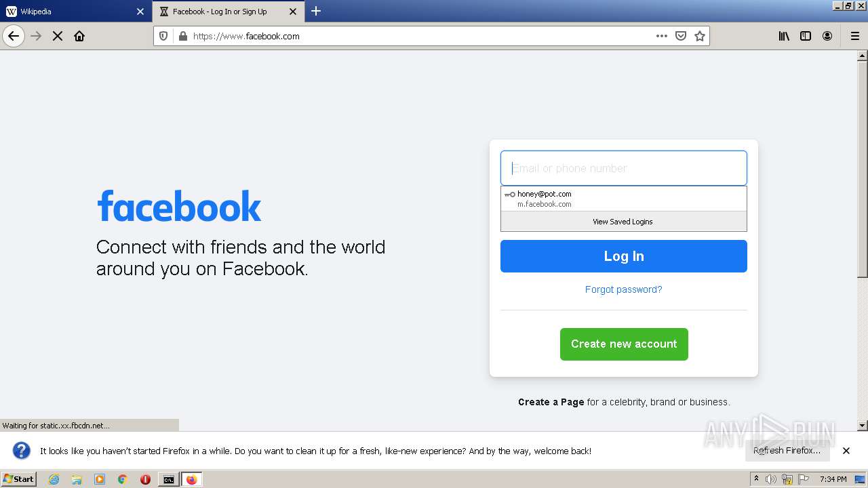Image resolution: width=868 pixels, height=488 pixels.
Task: Choose saved login honey@pot.com
Action: (x=624, y=199)
